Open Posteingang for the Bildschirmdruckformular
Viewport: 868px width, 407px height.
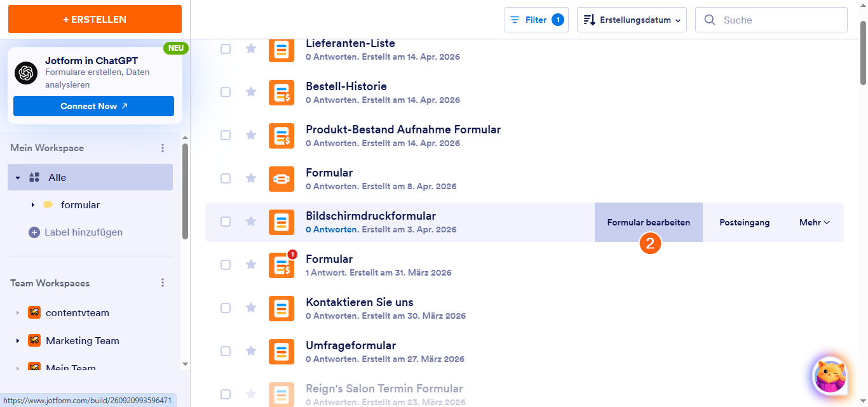744,222
